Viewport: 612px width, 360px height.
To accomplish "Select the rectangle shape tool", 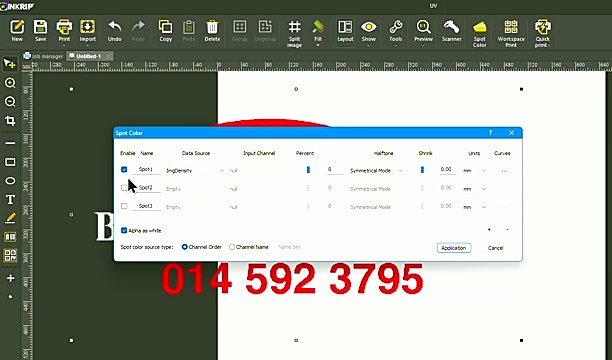I will point(10,162).
